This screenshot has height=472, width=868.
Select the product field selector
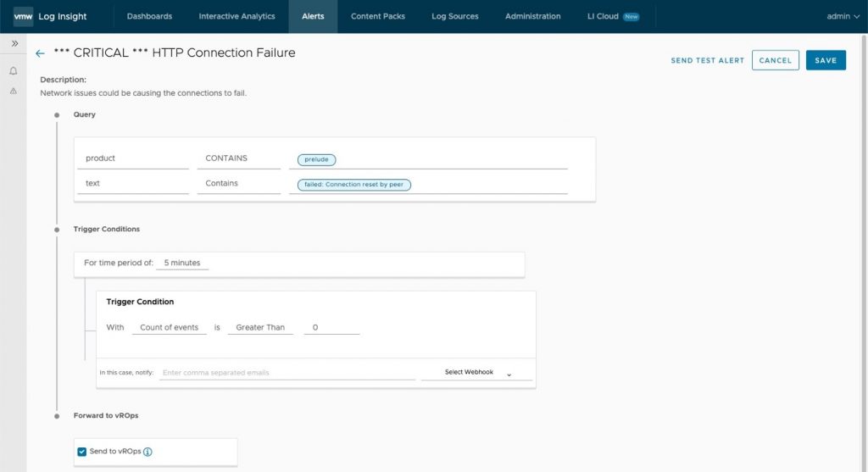pyautogui.click(x=133, y=158)
